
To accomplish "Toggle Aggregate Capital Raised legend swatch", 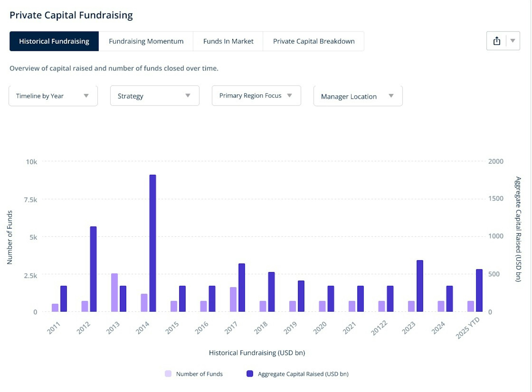I will pos(250,374).
